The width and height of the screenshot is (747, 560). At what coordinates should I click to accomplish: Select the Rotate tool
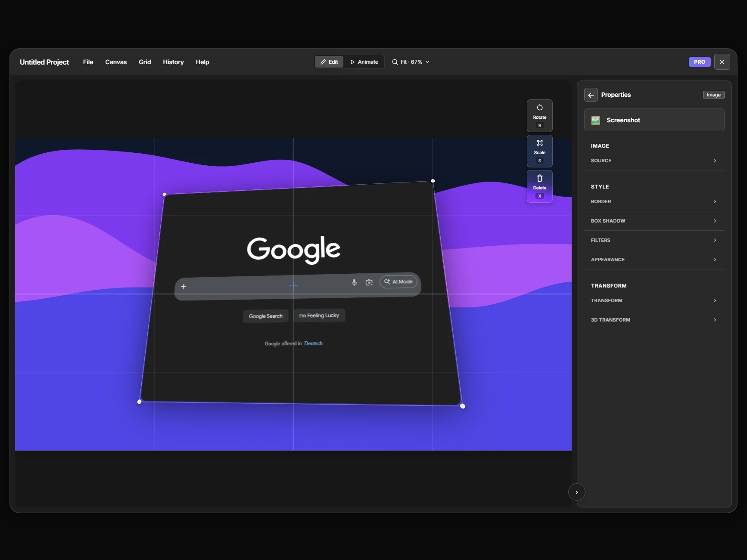coord(539,115)
